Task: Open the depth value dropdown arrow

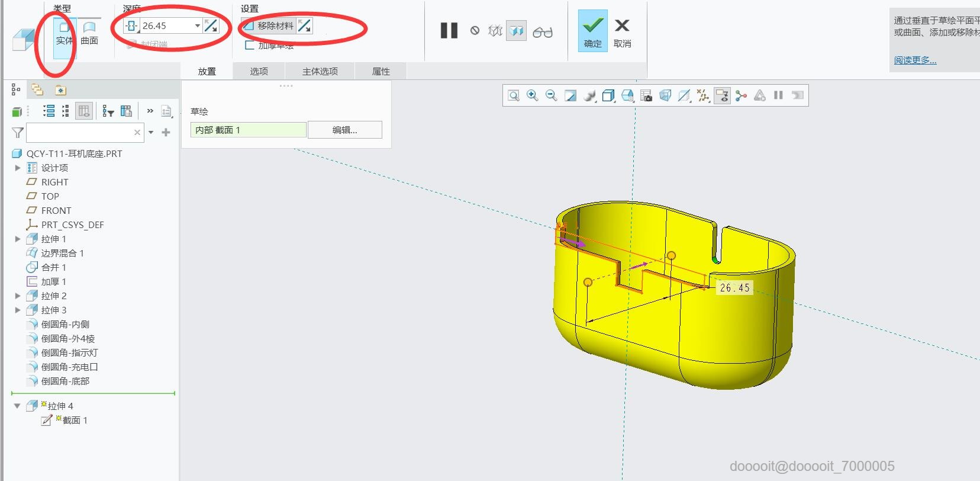Action: (x=198, y=26)
